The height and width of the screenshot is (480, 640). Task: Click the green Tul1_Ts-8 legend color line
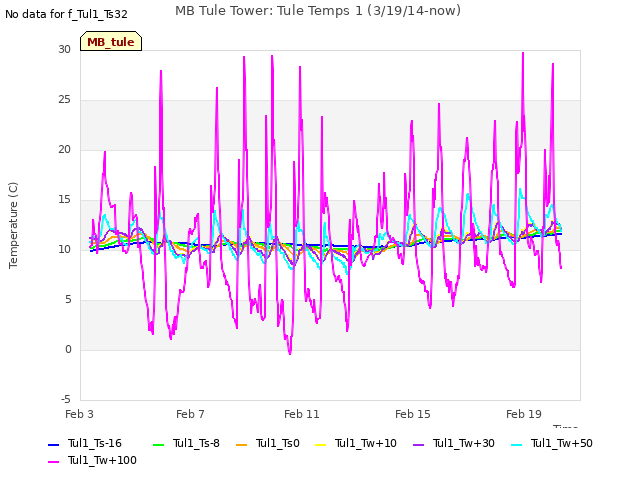[158, 444]
